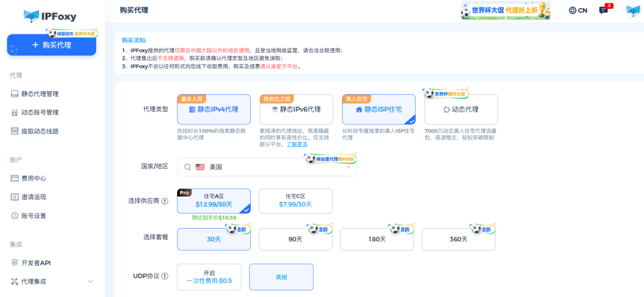Image resolution: width=644 pixels, height=297 pixels.
Task: Open the user avatar menu
Action: [x=633, y=10]
